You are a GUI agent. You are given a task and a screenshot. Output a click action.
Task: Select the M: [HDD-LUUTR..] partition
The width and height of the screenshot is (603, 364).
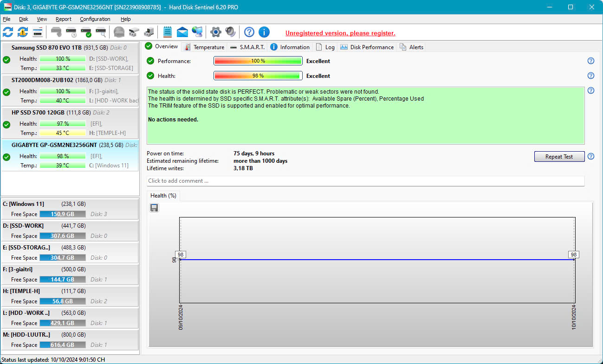pyautogui.click(x=70, y=340)
